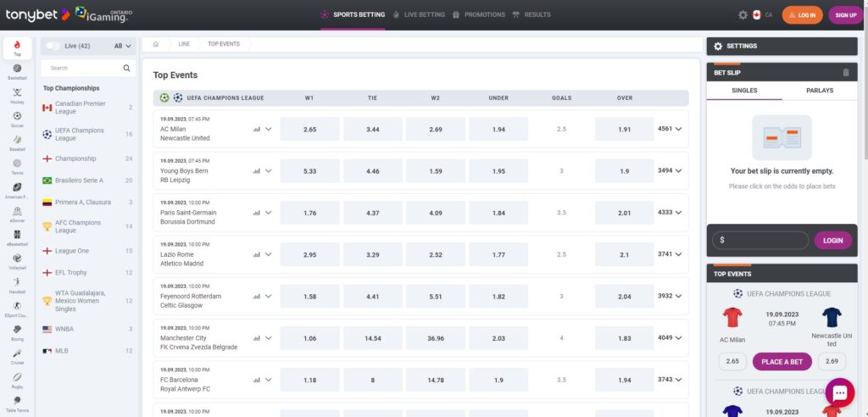Screen dimensions: 868x417
Task: Select Tennis in the sports sidebar
Action: pos(17,167)
